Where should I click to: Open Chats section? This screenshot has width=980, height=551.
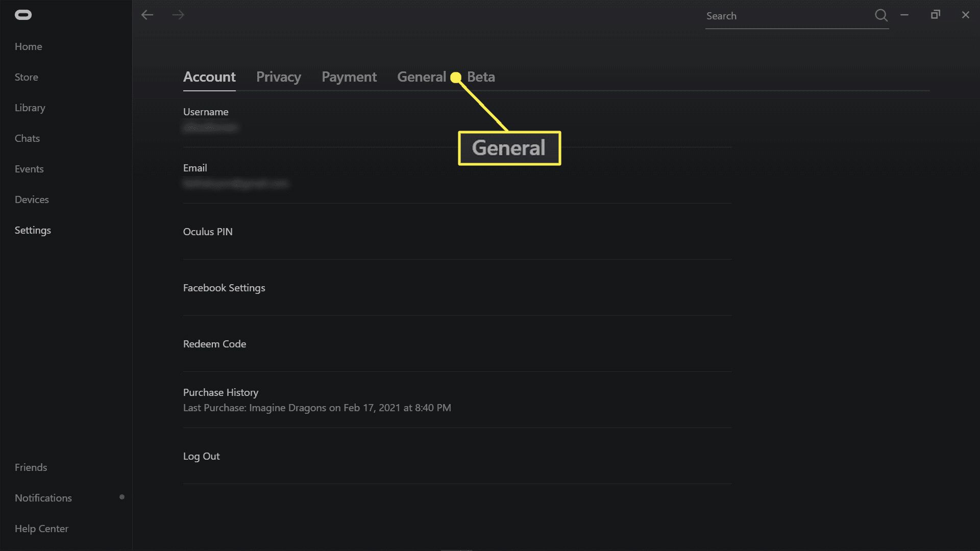tap(27, 138)
